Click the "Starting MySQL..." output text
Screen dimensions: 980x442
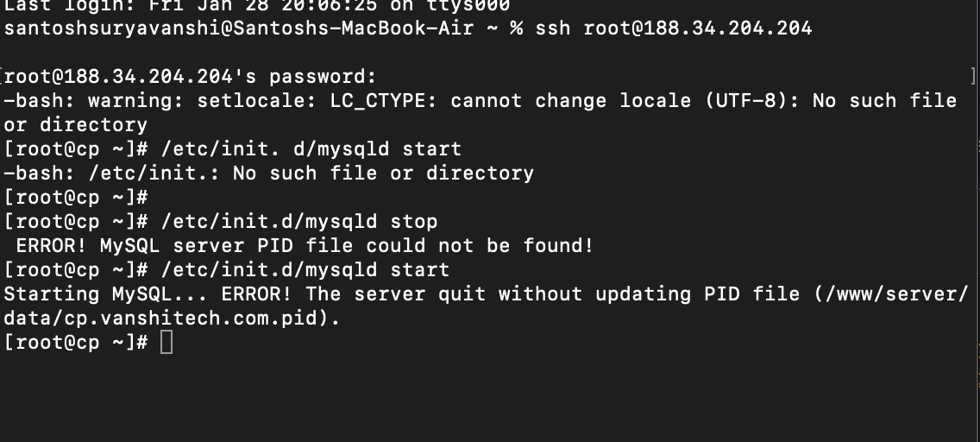[100, 294]
